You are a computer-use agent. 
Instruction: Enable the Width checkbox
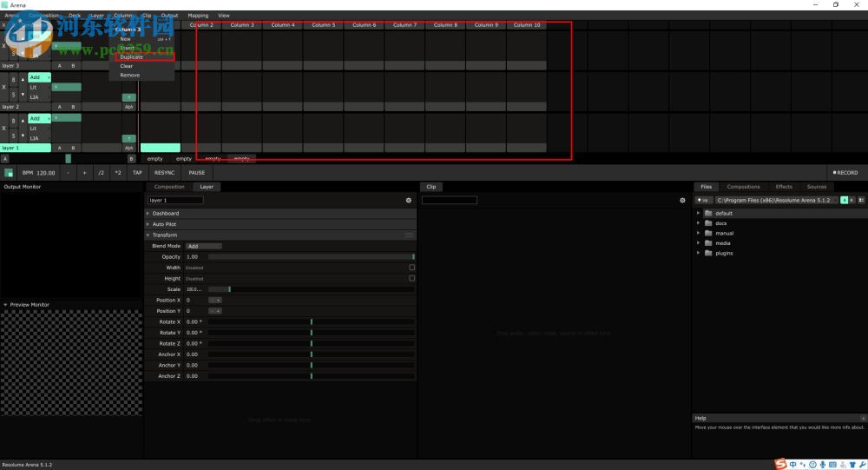(x=411, y=268)
